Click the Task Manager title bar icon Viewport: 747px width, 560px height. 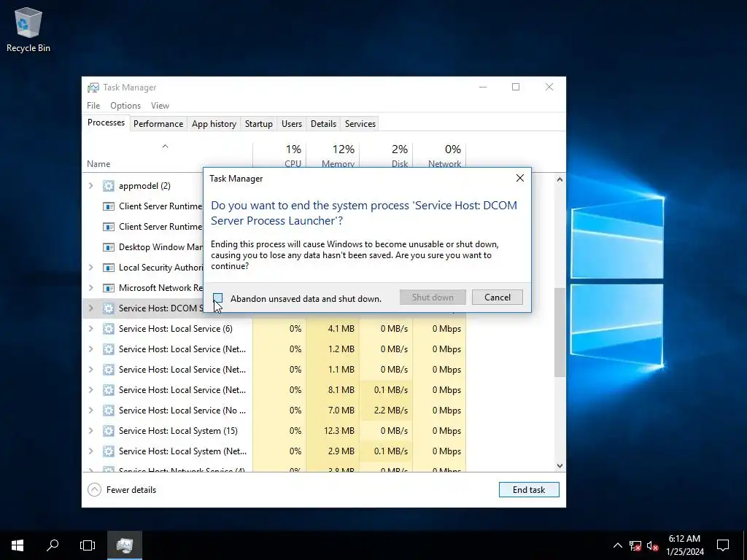[x=93, y=87]
